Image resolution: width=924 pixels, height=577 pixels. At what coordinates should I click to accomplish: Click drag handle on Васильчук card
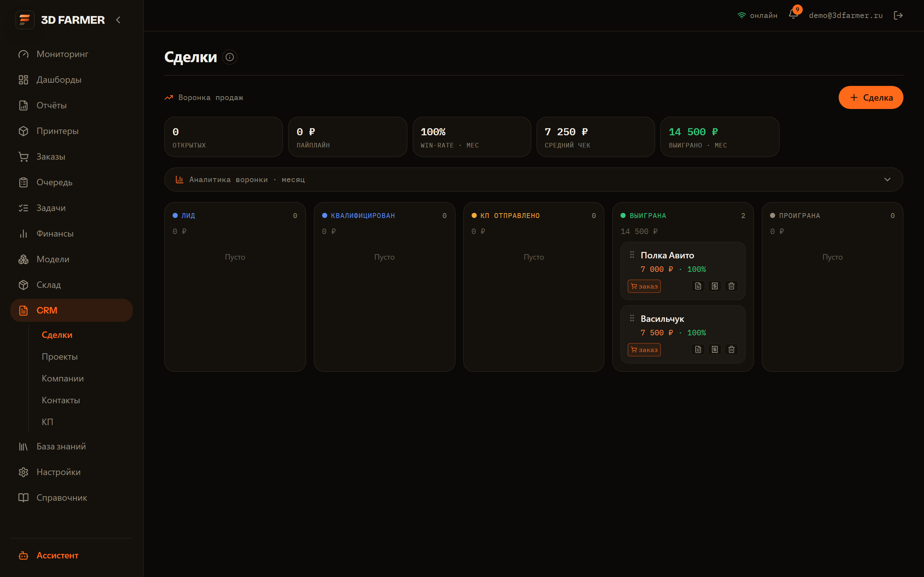click(x=632, y=318)
